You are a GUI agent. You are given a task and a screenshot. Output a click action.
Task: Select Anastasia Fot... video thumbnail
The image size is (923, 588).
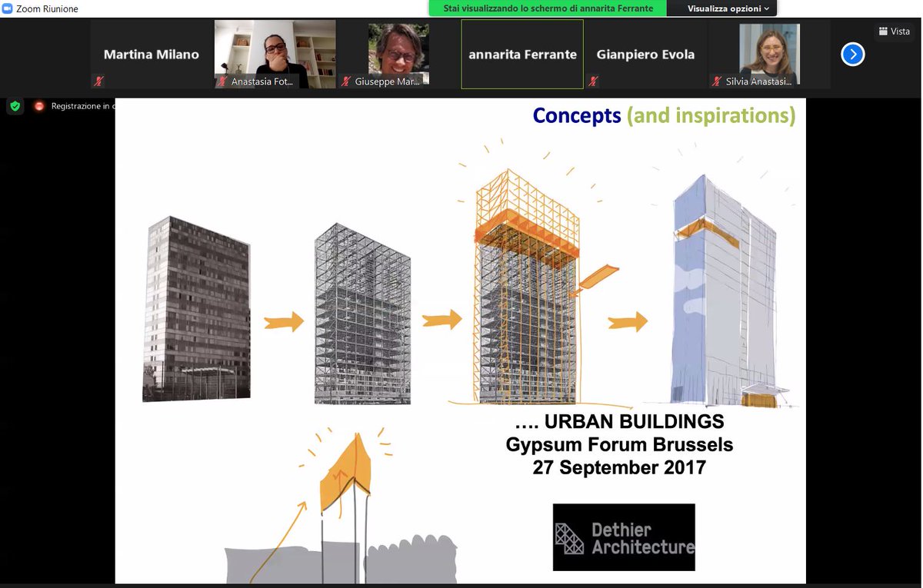click(x=275, y=54)
